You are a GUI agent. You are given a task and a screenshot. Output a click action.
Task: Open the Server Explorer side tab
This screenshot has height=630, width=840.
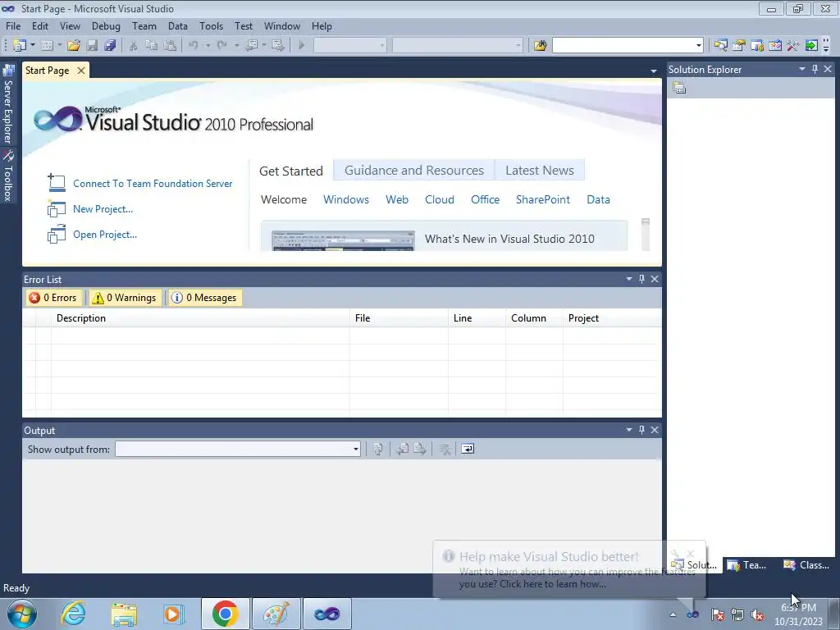tap(8, 104)
